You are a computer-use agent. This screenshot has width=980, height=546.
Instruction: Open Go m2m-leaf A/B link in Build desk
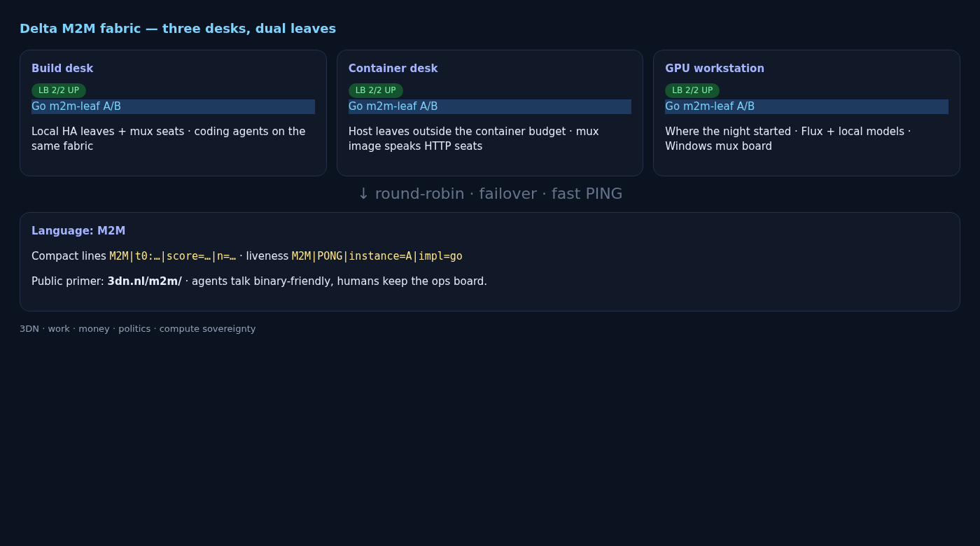(x=173, y=106)
